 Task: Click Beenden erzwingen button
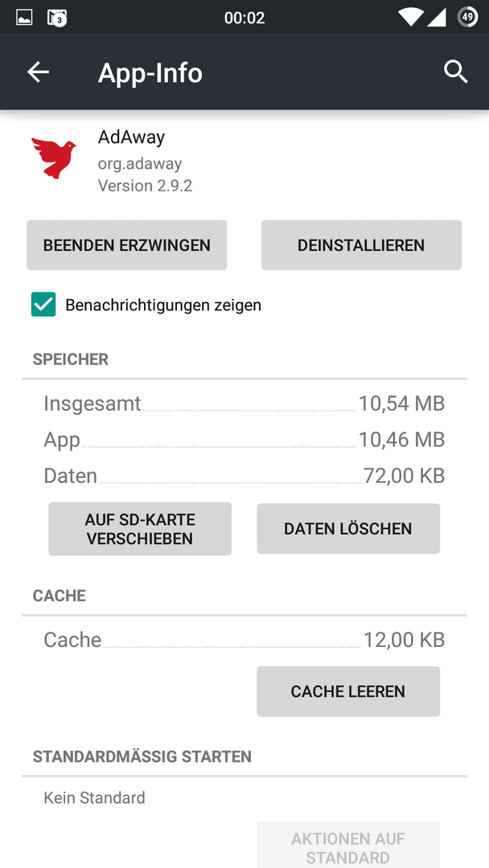tap(127, 245)
